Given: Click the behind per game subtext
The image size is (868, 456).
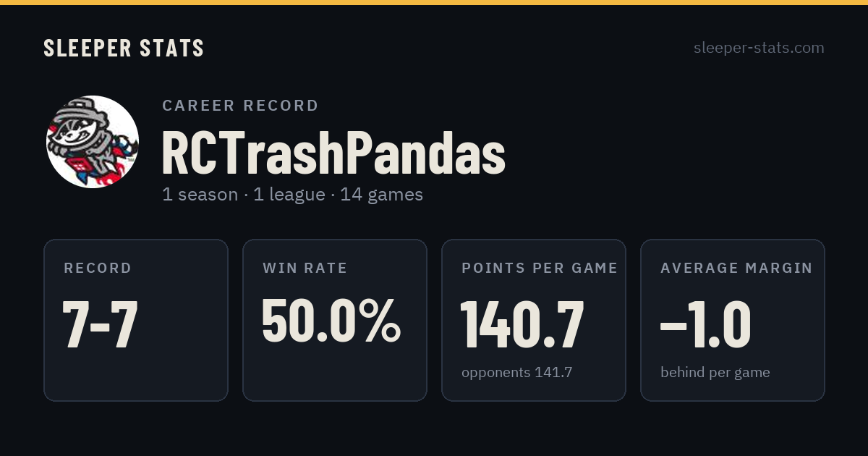Looking at the screenshot, I should tap(715, 373).
